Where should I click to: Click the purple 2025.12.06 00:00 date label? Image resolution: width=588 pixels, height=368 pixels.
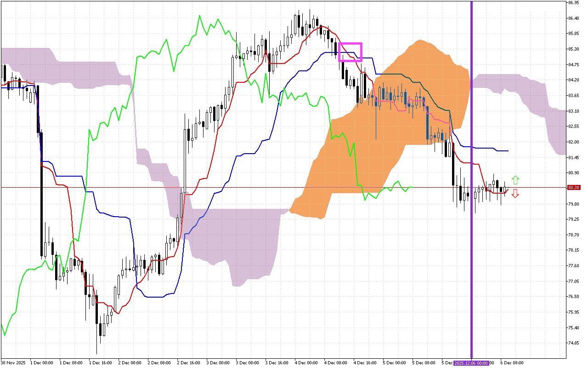471,362
